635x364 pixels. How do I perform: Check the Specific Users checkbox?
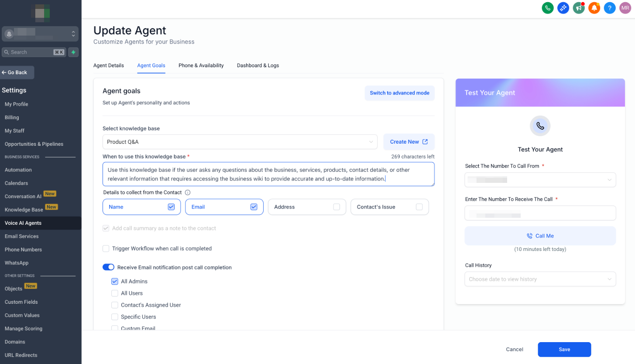click(x=115, y=317)
